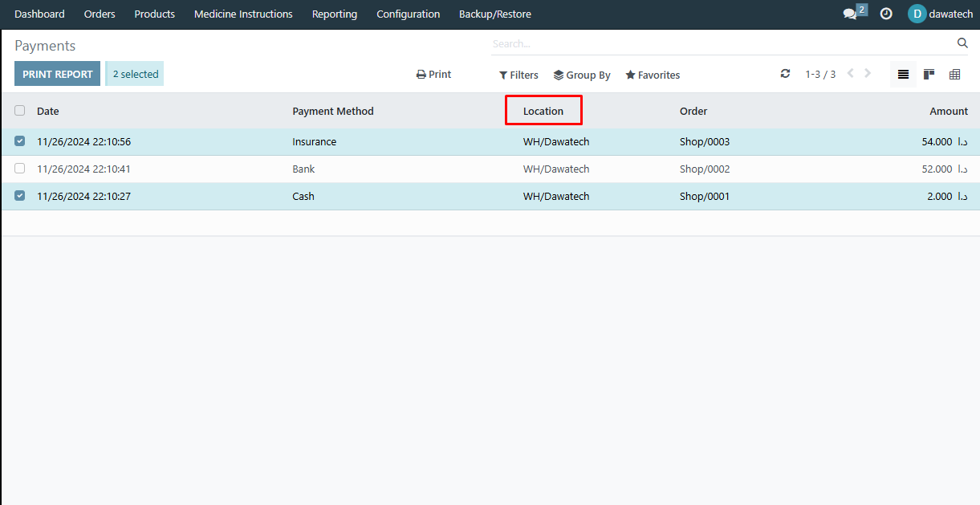Click the Shop/0001 order cell
The height and width of the screenshot is (505, 980).
[x=705, y=196]
